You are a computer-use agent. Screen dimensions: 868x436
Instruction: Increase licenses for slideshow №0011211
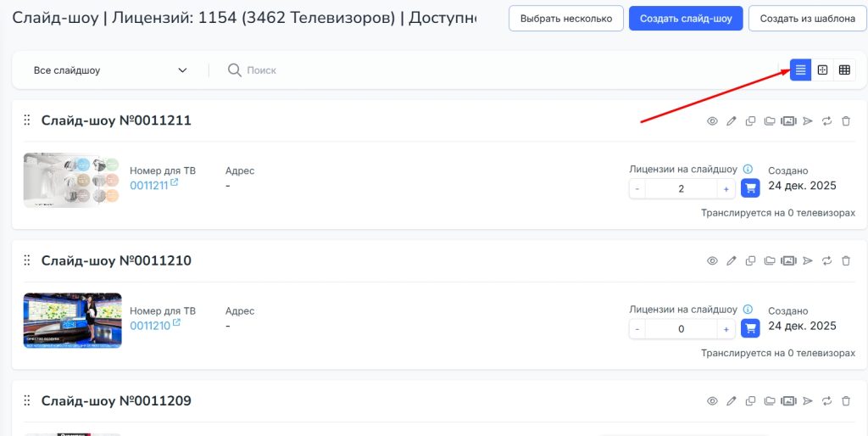[x=726, y=188]
